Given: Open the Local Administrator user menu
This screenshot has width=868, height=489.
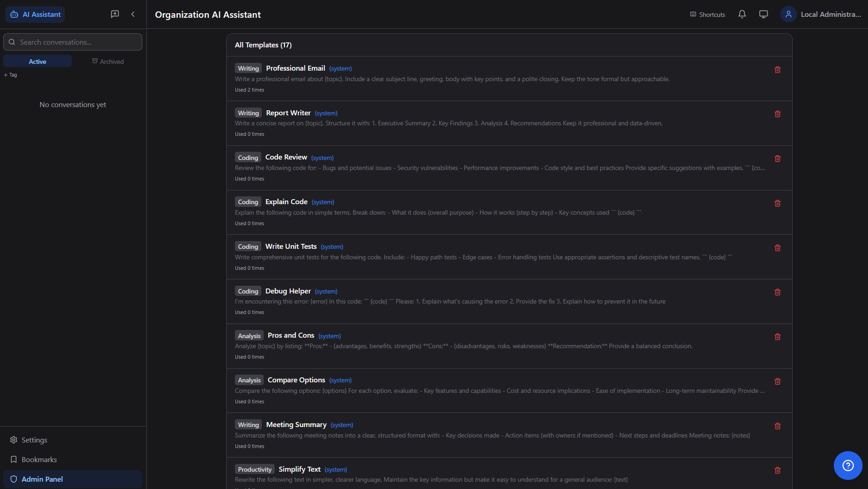Looking at the screenshot, I should click(821, 14).
